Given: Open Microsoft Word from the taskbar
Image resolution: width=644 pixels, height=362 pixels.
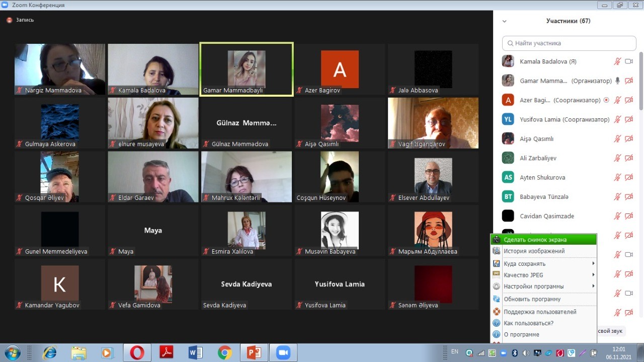Looking at the screenshot, I should [196, 352].
